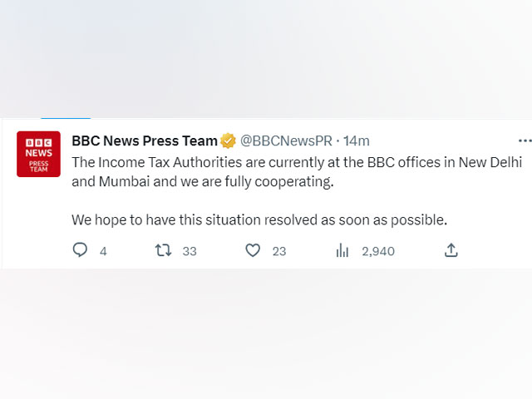Open tweet analytics via the views bar-chart icon
The image size is (532, 399).
342,250
